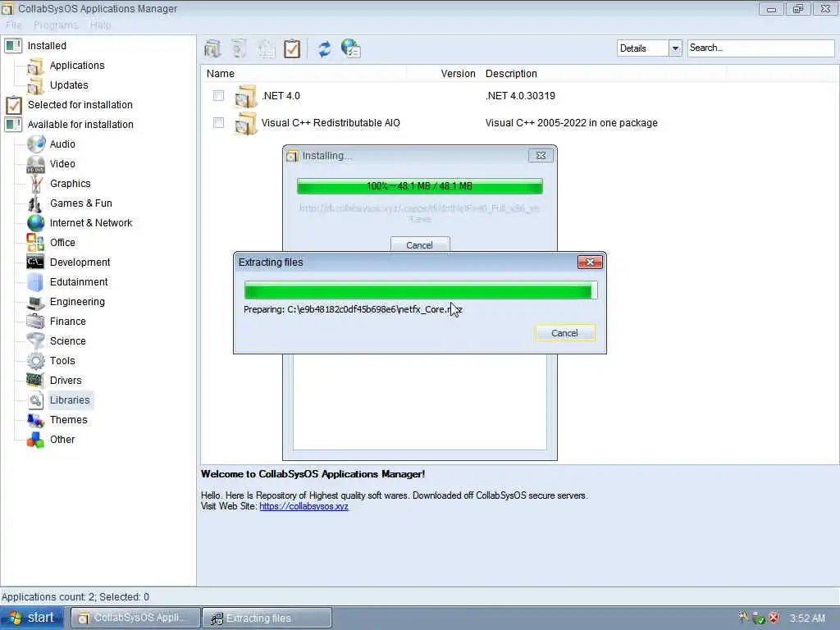Open the Help menu
This screenshot has width=840, height=630.
pos(100,25)
